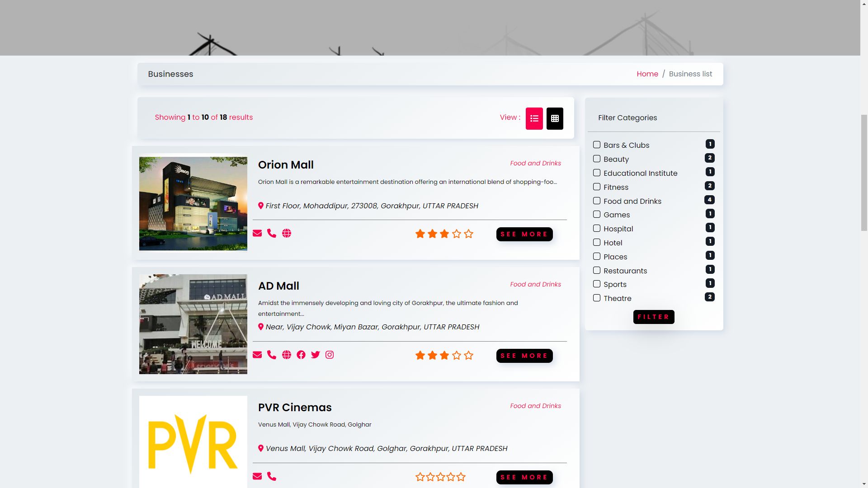
Task: Rate Orion Mall with fifth star
Action: [x=469, y=234]
